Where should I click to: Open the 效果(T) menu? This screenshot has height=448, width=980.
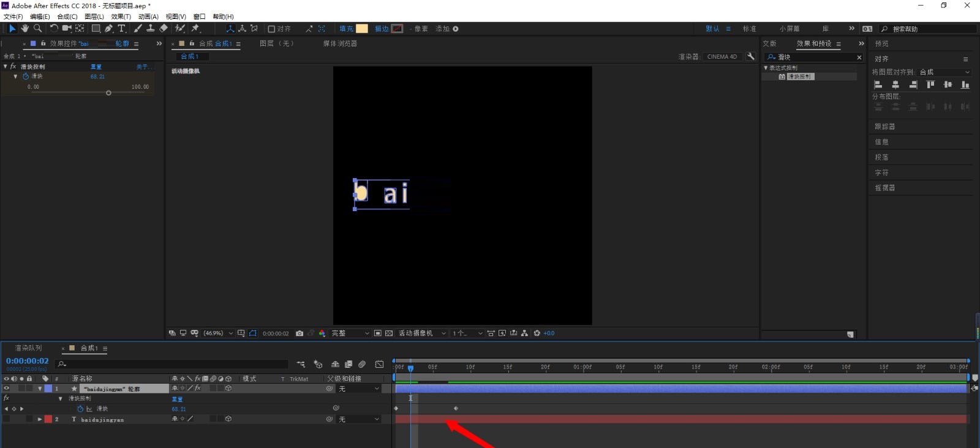(121, 17)
